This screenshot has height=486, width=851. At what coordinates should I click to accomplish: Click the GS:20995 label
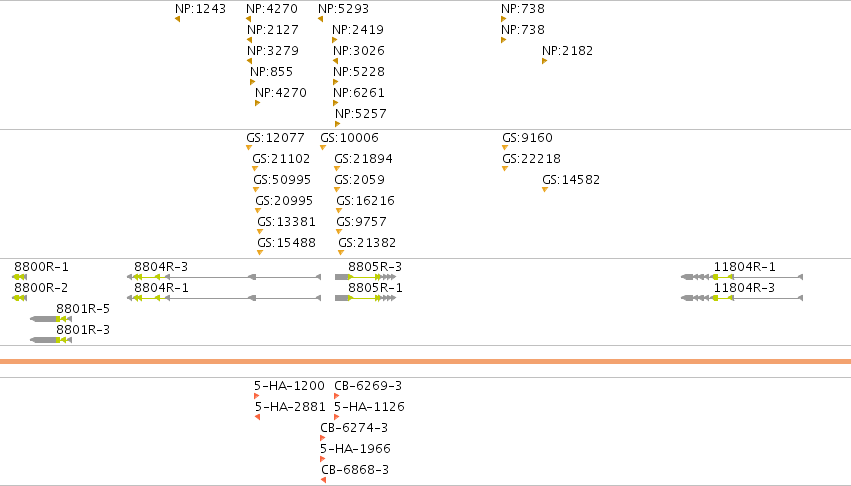click(284, 201)
